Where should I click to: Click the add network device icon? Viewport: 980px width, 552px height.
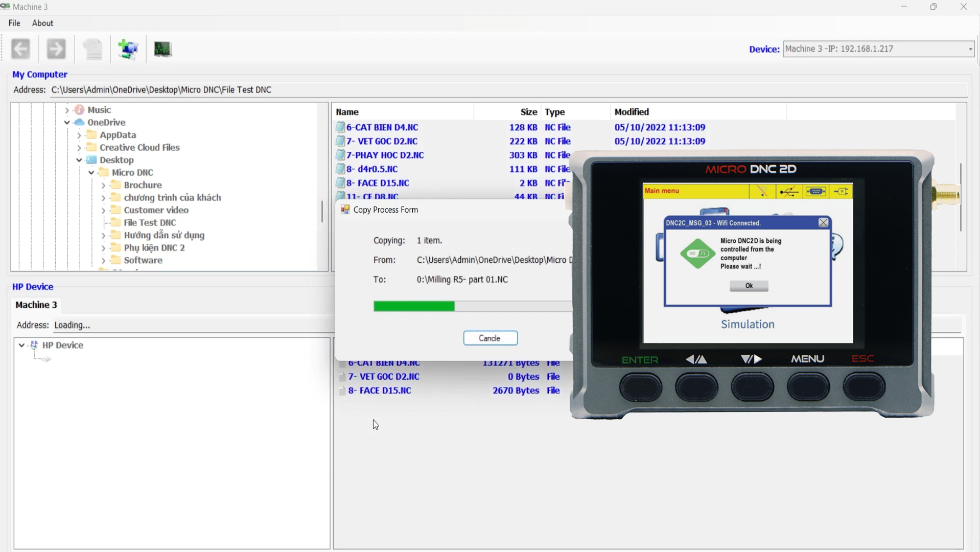tap(128, 49)
